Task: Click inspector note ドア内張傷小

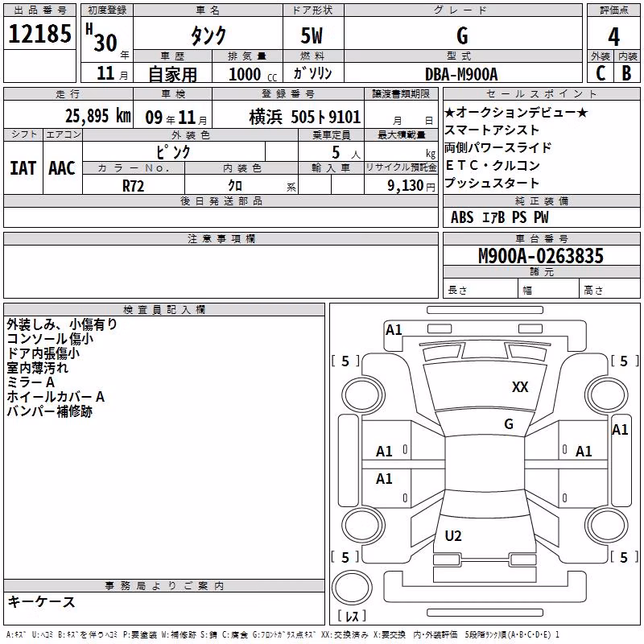Action: click(43, 353)
